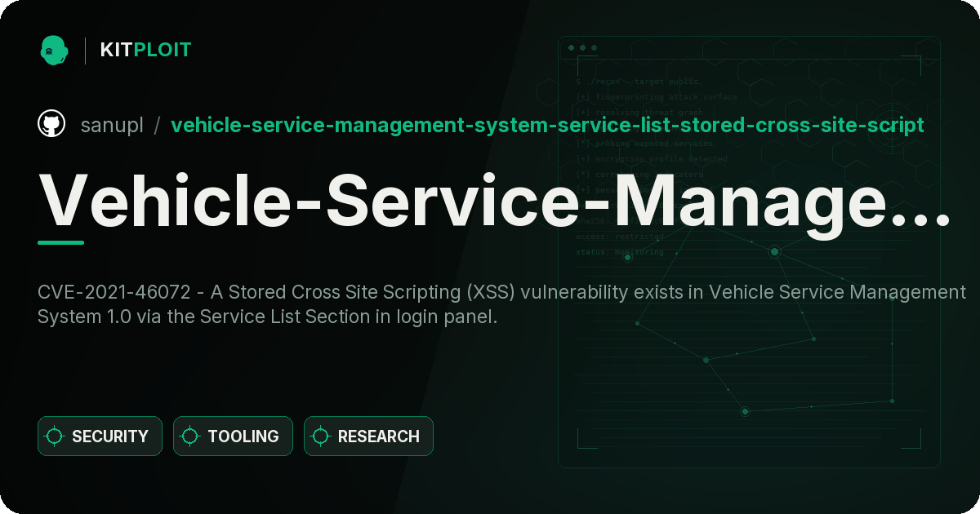Select the TOOLING tag badge
Screen dimensions: 980x514
(233, 436)
